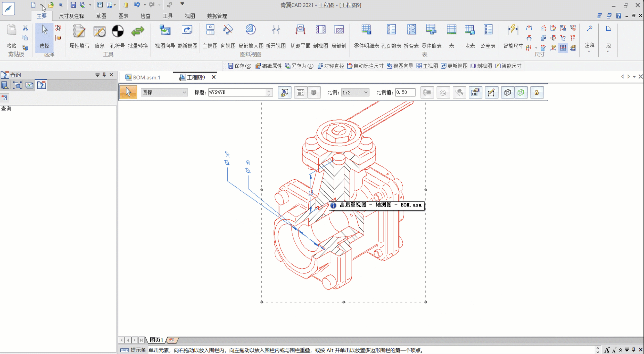Close the 工程图9 document tab

(x=213, y=77)
